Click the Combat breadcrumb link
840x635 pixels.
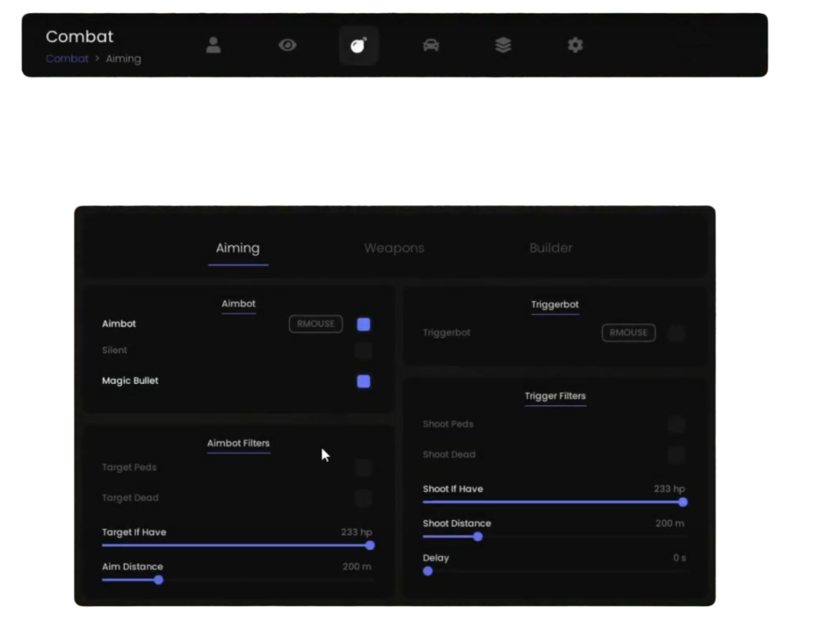(x=67, y=59)
